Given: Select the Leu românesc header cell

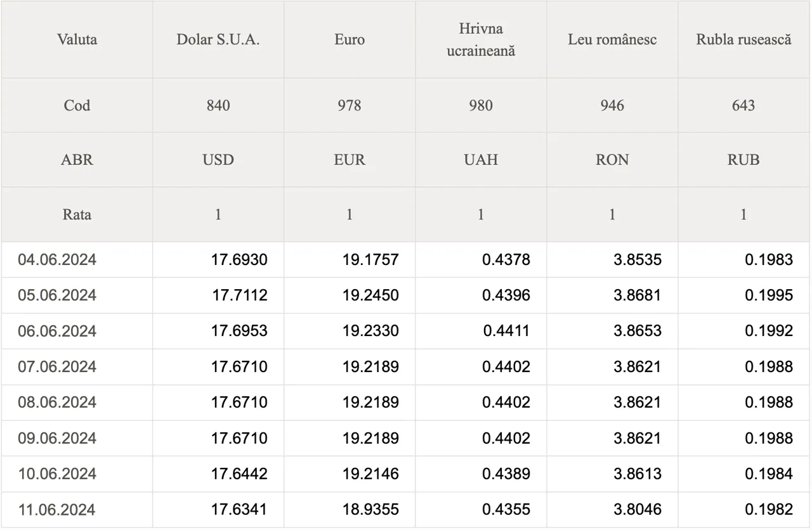Looking at the screenshot, I should pyautogui.click(x=612, y=39).
